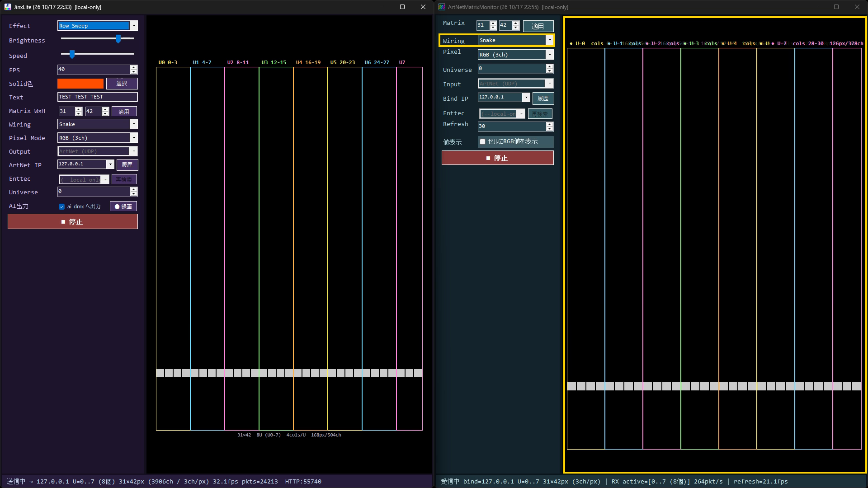Decrease the monitor Refresh value

pos(549,129)
